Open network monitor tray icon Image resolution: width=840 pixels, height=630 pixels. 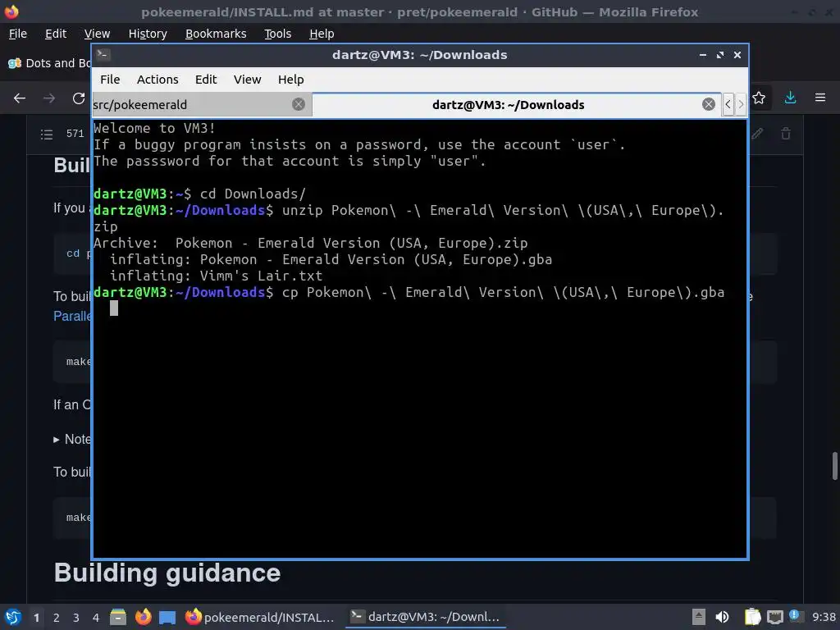[x=774, y=618]
